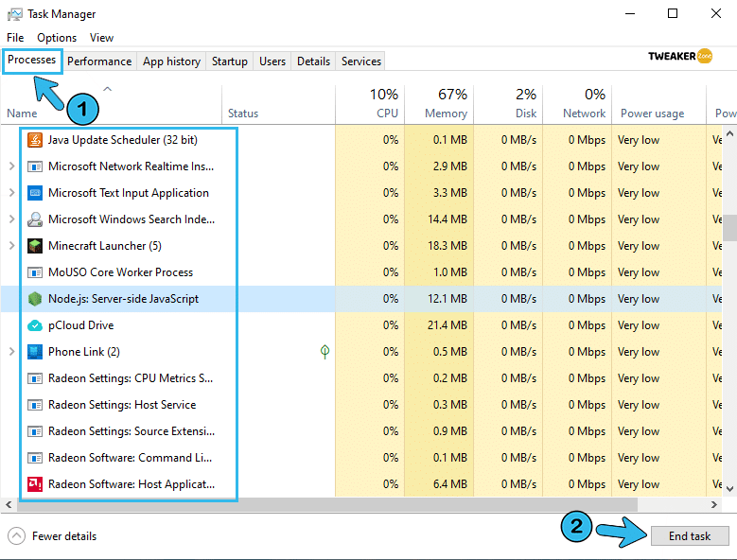Switch to the Performance tab
Viewport: 737px width, 560px height.
(x=99, y=61)
